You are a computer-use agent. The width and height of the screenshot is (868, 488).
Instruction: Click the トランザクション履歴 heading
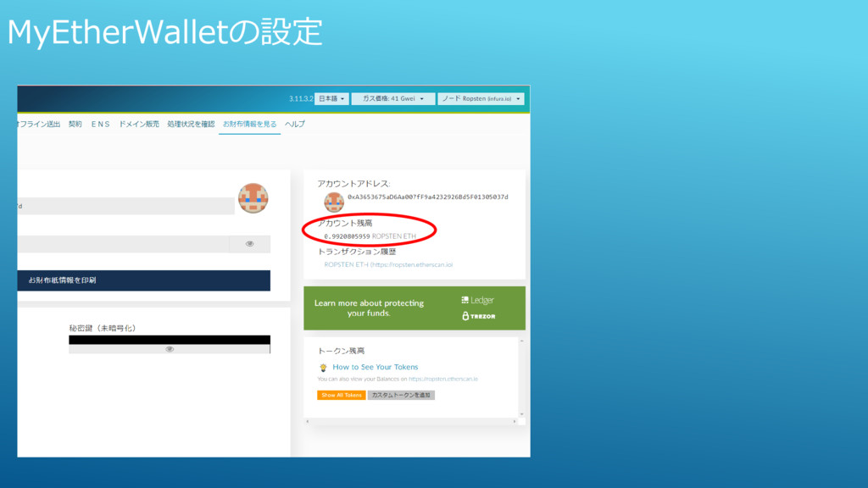click(357, 251)
